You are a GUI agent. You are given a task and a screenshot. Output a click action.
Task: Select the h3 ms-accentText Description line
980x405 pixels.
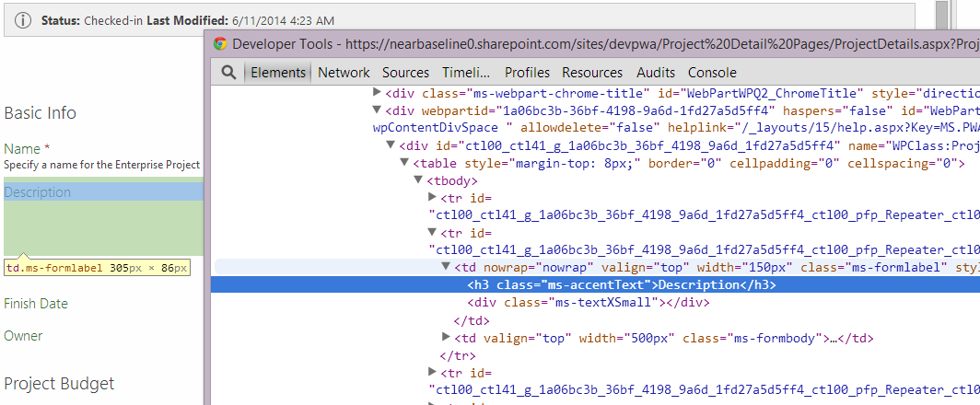tap(595, 285)
